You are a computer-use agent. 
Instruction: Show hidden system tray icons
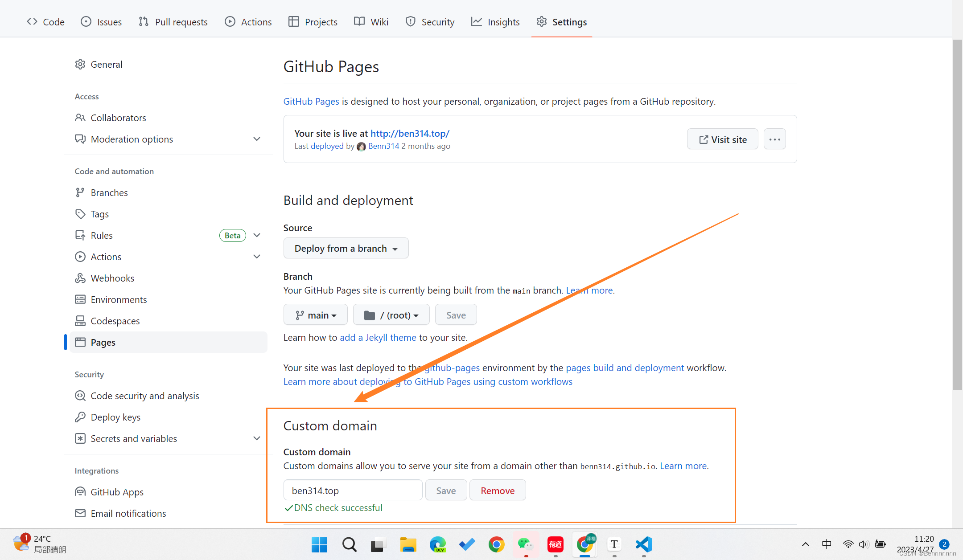(x=806, y=544)
